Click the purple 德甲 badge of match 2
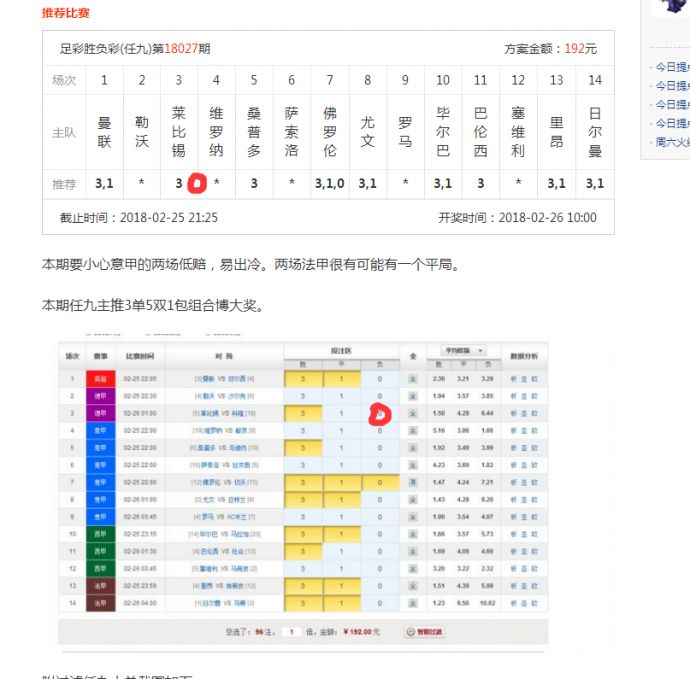This screenshot has height=679, width=690. point(101,396)
